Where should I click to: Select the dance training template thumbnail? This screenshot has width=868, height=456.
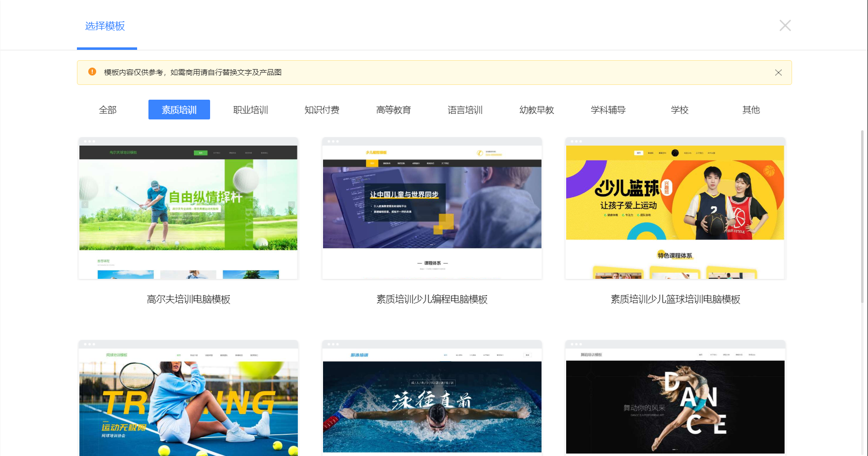click(x=675, y=400)
